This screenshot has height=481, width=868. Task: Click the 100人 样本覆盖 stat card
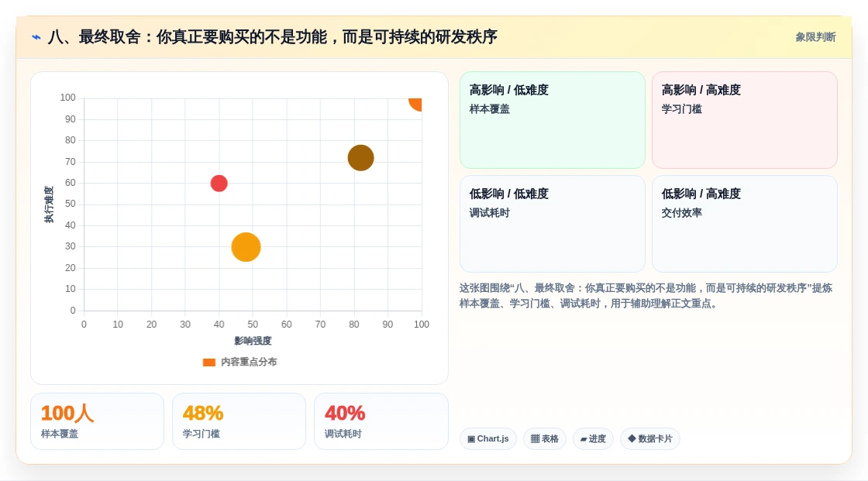[x=98, y=421]
